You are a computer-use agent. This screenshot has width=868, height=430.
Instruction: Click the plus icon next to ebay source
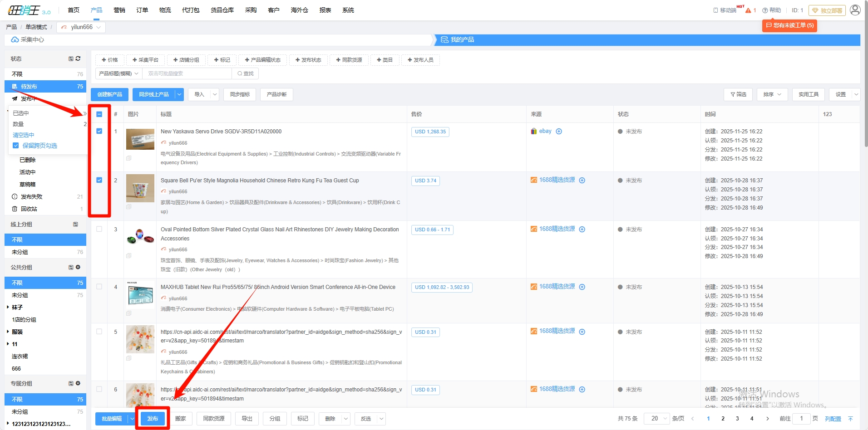[x=559, y=132]
